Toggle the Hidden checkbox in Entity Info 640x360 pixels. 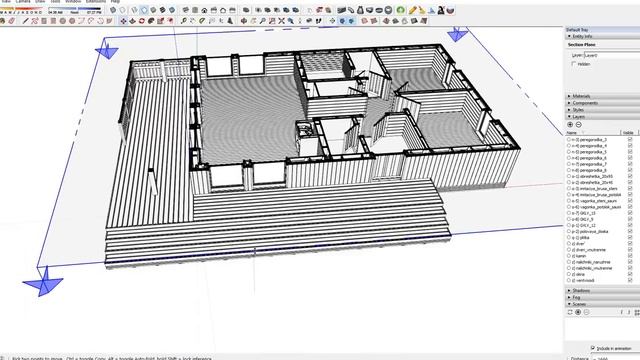pos(574,64)
